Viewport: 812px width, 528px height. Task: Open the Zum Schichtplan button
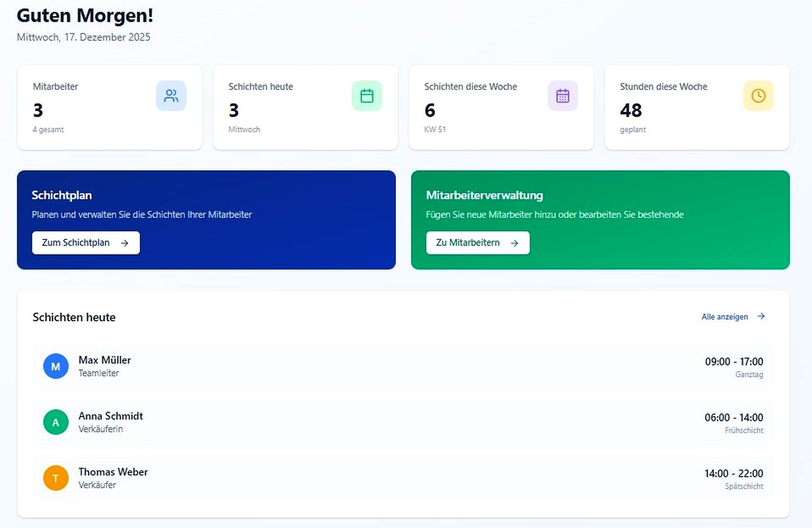click(86, 243)
